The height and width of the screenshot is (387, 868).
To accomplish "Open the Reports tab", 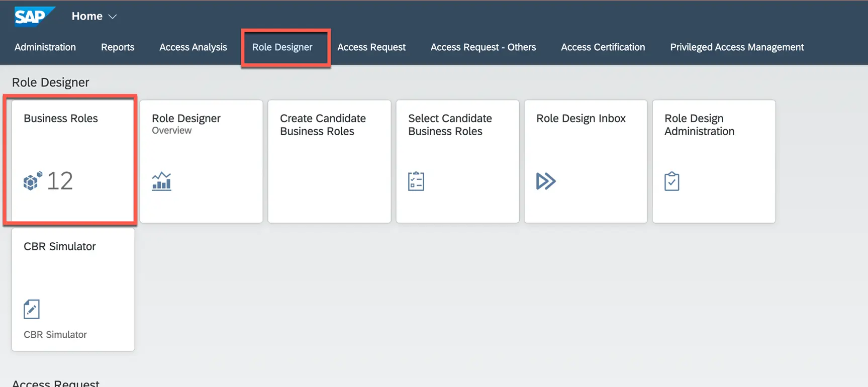I will (x=118, y=47).
